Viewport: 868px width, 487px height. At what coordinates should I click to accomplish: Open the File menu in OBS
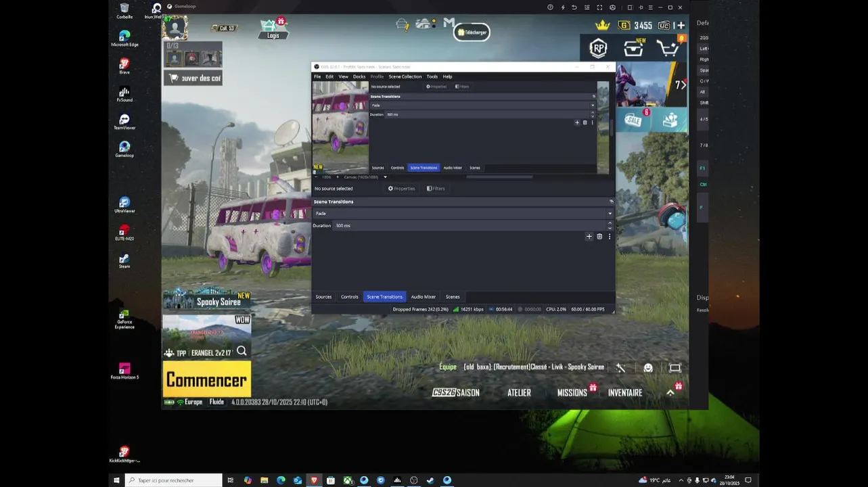point(317,76)
